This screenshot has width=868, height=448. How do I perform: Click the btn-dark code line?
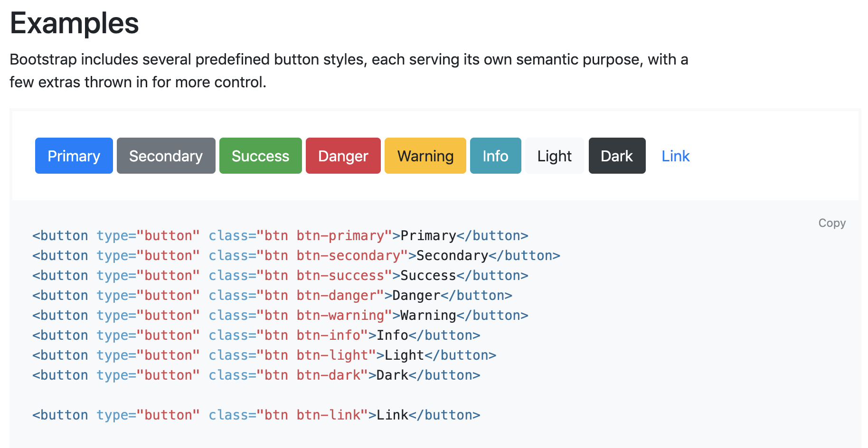256,375
